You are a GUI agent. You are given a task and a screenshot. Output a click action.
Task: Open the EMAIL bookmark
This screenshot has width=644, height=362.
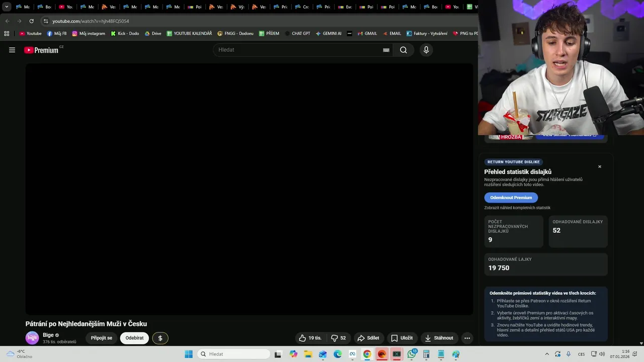[x=392, y=34]
